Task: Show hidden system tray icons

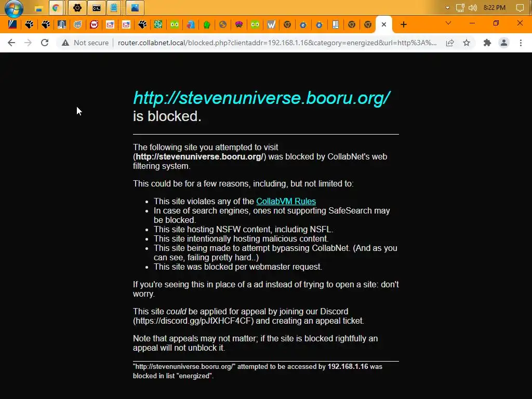Action: click(447, 8)
